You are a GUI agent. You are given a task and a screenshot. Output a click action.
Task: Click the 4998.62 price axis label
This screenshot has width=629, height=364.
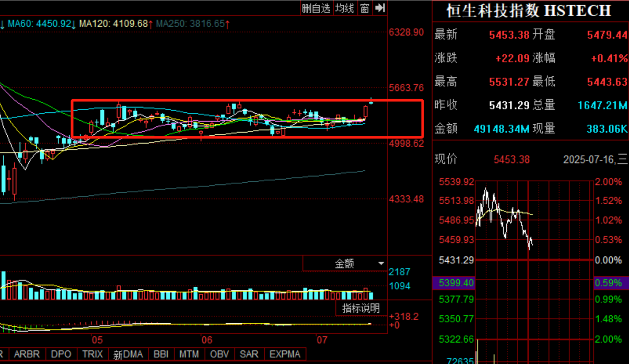point(406,144)
